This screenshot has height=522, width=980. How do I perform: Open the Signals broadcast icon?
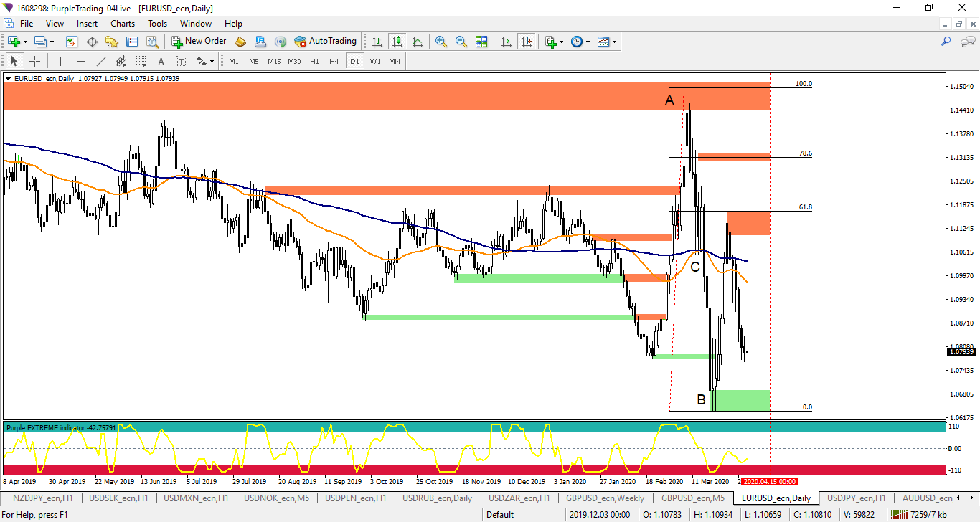(281, 42)
